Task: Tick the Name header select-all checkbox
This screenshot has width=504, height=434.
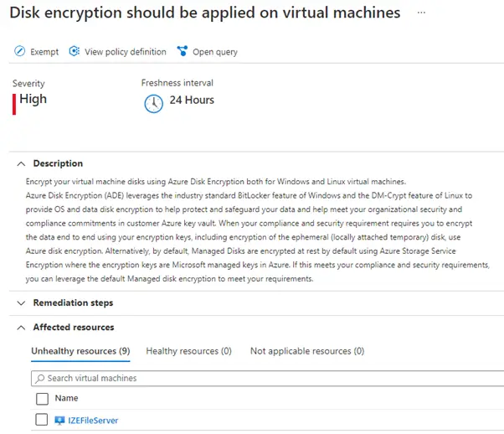Action: 42,399
